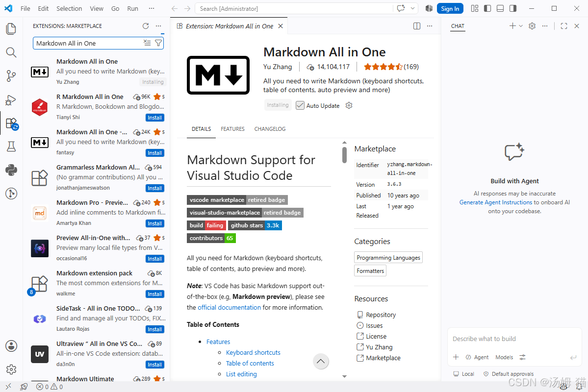This screenshot has width=588, height=392.
Task: Switch to the CHANGELOG tab
Action: click(270, 129)
